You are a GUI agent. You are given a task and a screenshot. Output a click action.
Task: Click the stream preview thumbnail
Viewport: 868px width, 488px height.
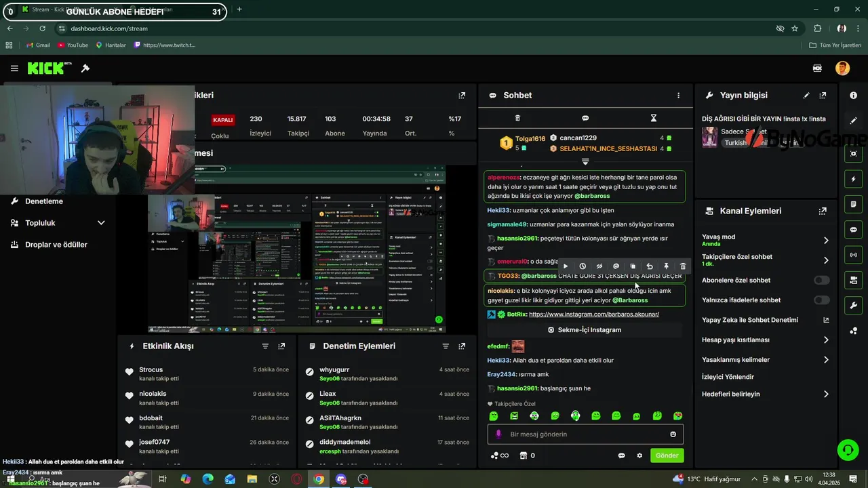pos(296,249)
